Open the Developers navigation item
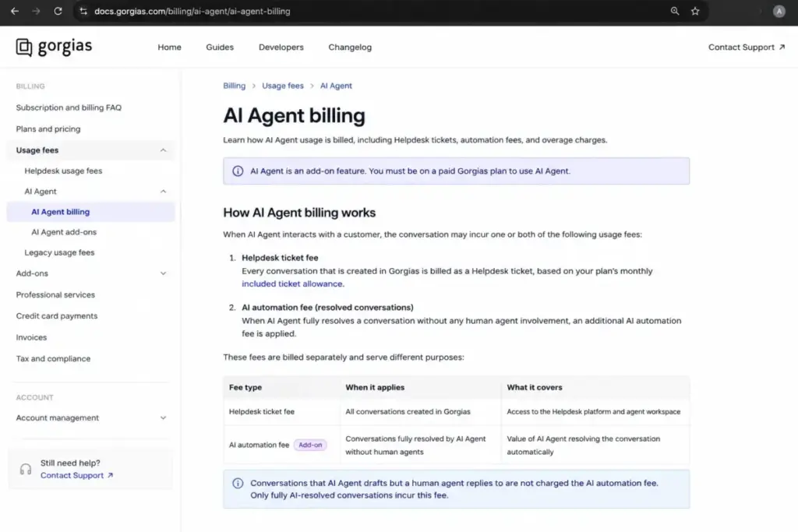 click(281, 48)
